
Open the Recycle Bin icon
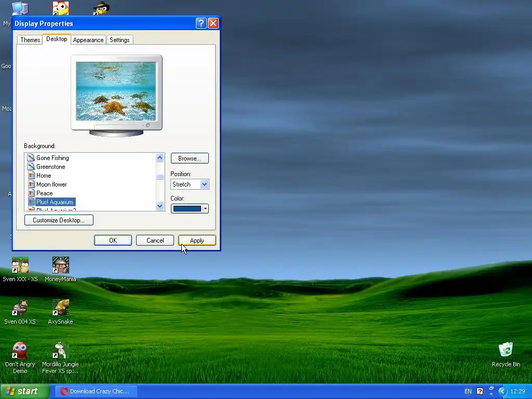[506, 354]
